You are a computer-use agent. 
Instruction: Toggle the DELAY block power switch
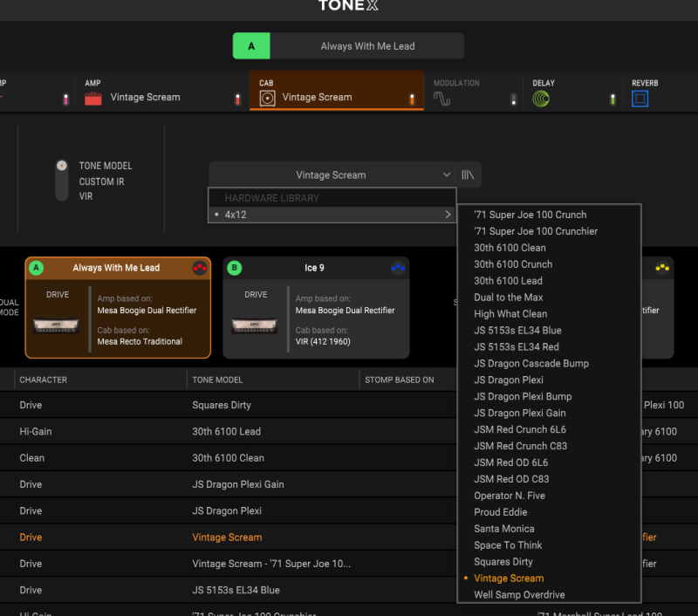point(612,99)
